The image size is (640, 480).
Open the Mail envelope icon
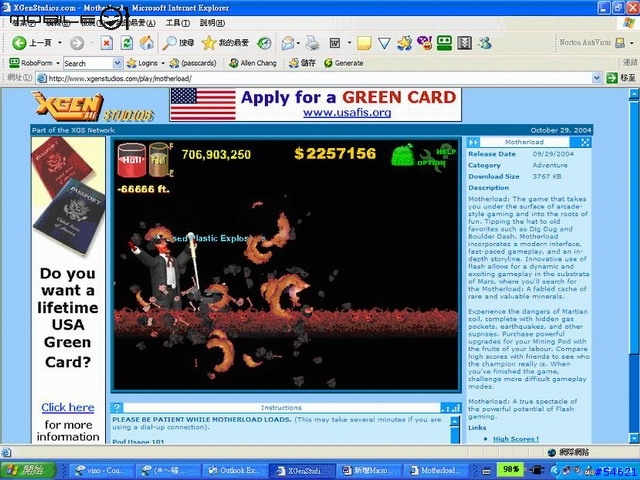[x=288, y=43]
